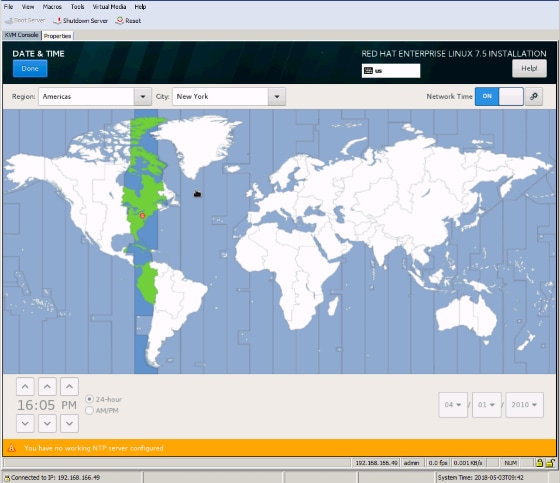Open the File menu

point(8,6)
